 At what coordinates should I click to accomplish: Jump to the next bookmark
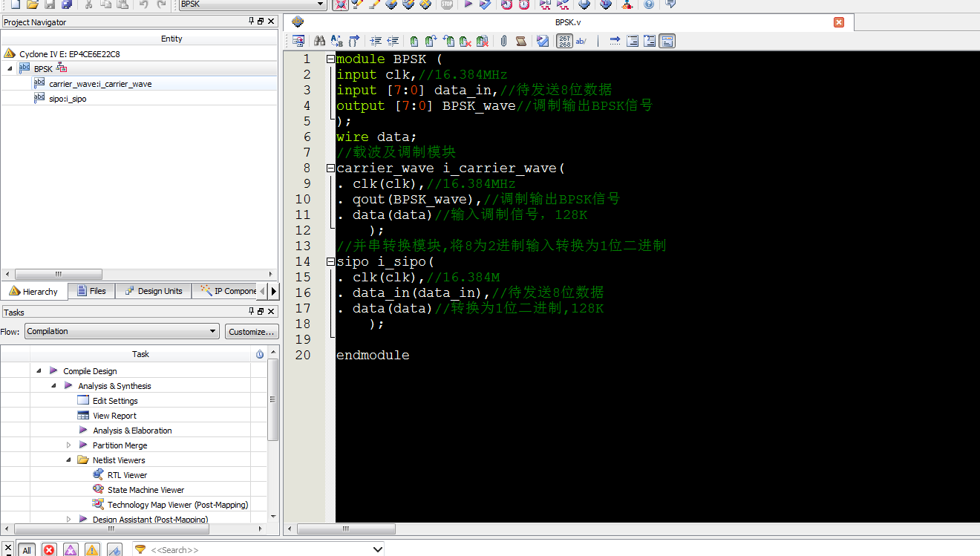(x=431, y=42)
